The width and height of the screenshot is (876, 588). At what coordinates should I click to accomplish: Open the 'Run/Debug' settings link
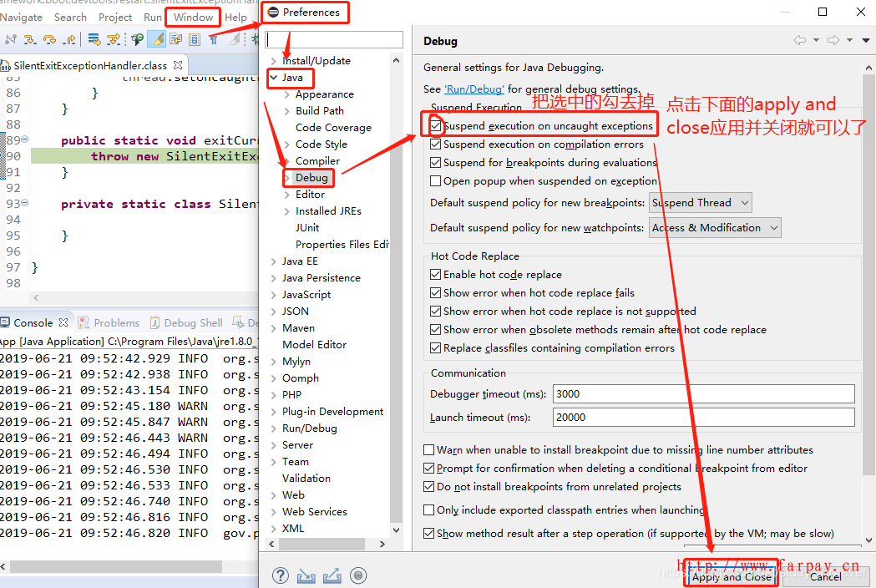473,89
